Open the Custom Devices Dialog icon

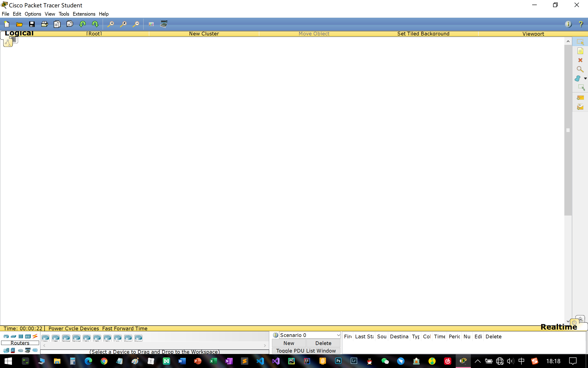(164, 24)
